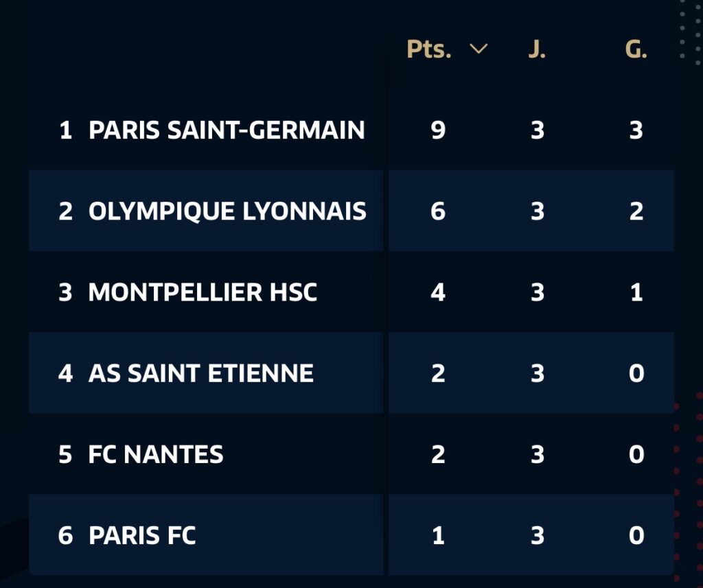Screen dimensions: 703x588
Task: Click Olympique Lyonnais' points value 6
Action: click(438, 211)
